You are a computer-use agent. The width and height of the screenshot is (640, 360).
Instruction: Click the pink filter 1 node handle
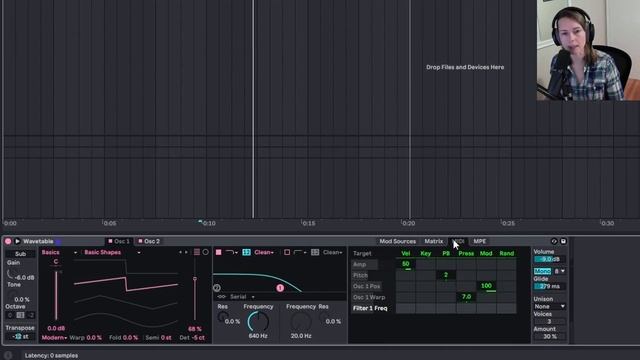coord(280,288)
